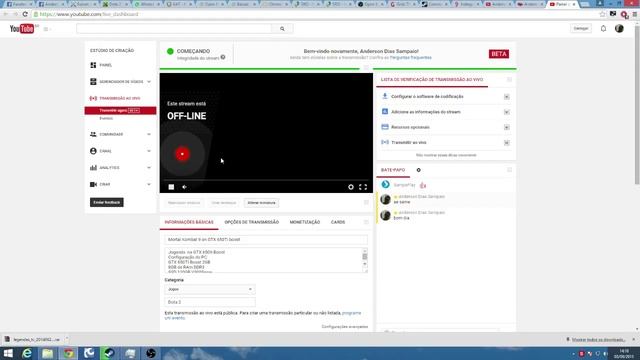
Task: Open the Cards tab
Action: click(338, 222)
